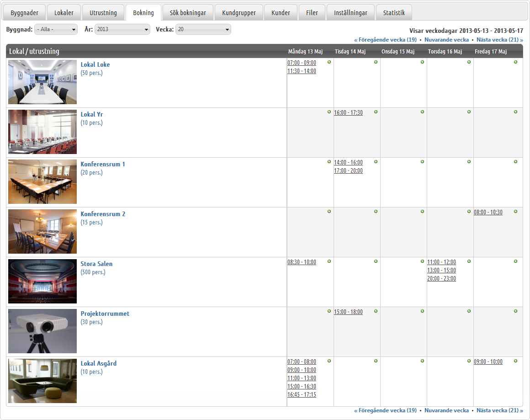Click the Projektorrummet projector photo
530x420 pixels.
click(42, 331)
